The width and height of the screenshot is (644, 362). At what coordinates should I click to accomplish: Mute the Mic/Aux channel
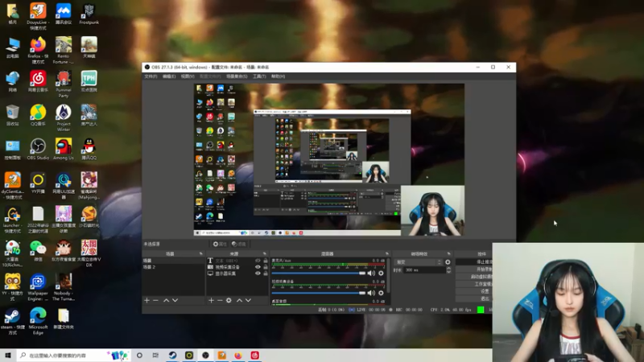coord(371,274)
